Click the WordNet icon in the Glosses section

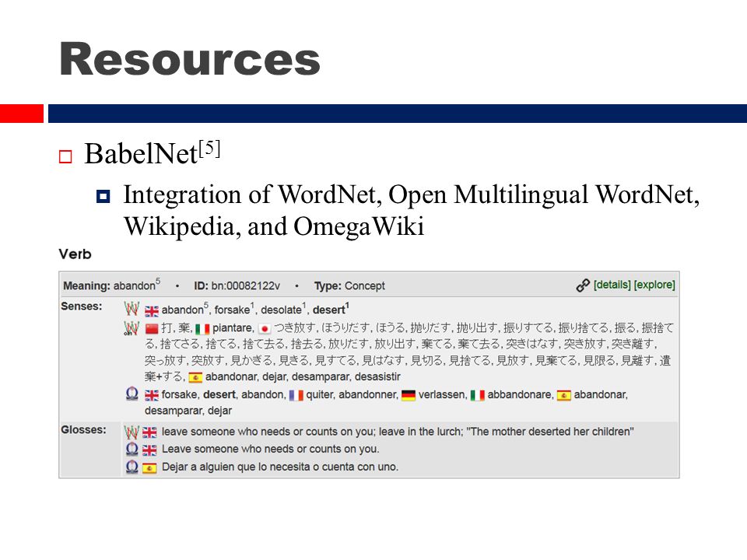[x=132, y=432]
